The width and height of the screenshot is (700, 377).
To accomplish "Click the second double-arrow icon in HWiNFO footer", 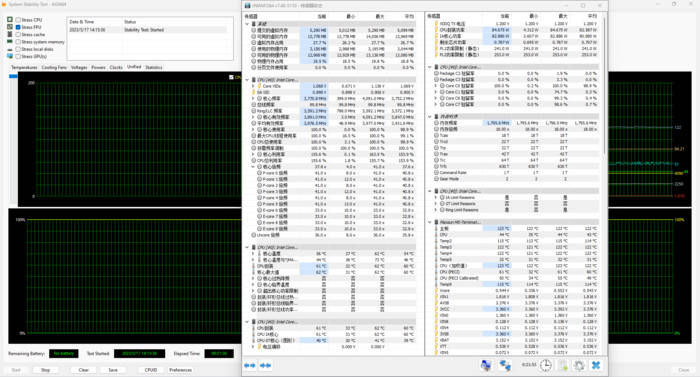I will [x=266, y=365].
